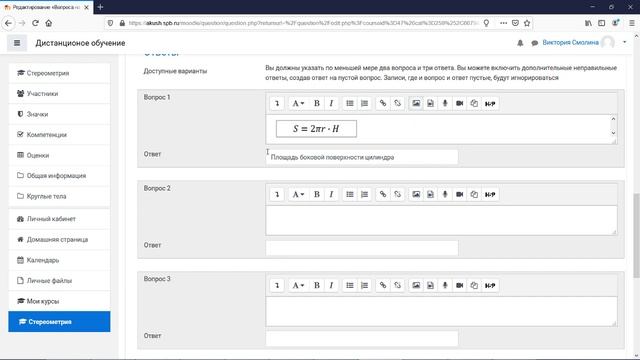The image size is (640, 360).
Task: Record audio in Вопрос 2 editor
Action: (445, 195)
